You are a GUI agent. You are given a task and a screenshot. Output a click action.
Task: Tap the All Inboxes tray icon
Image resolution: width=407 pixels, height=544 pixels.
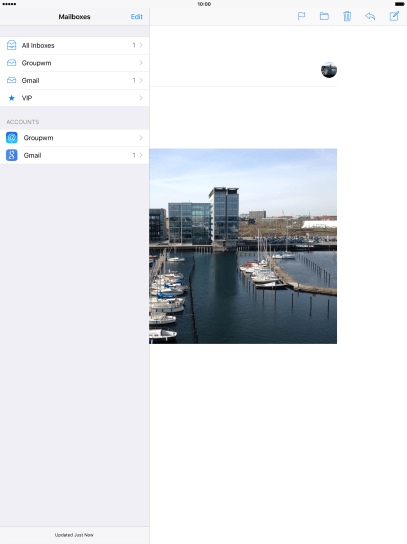pos(11,45)
